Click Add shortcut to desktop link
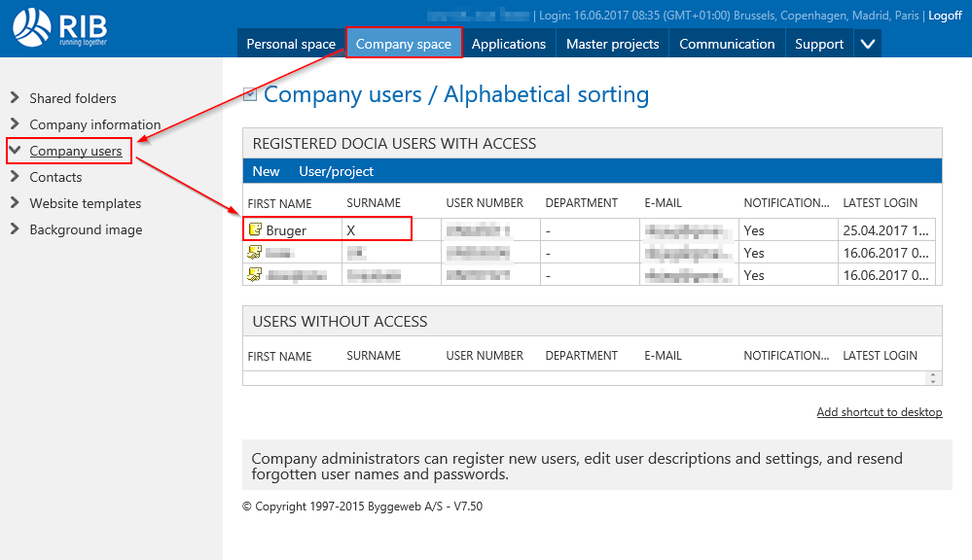Viewport: 972px width, 560px height. coord(879,412)
